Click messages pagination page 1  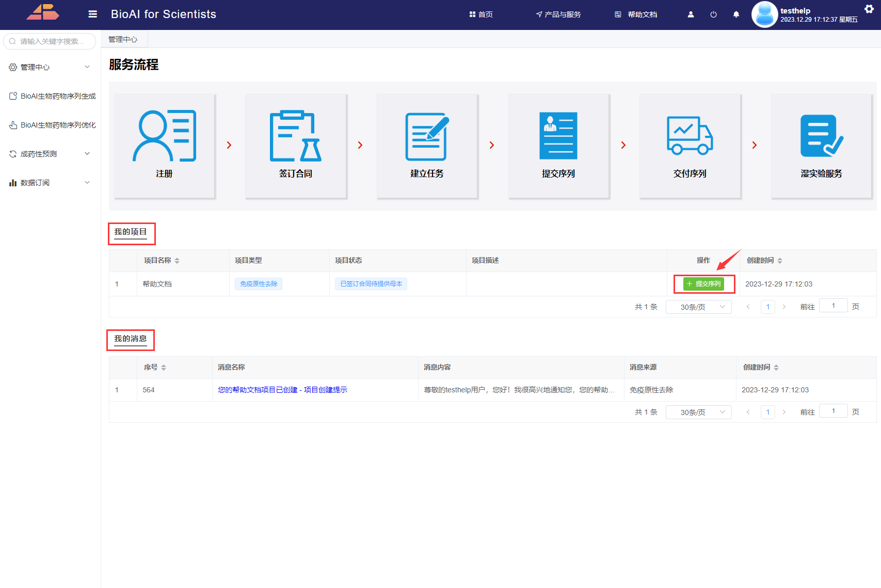point(768,412)
